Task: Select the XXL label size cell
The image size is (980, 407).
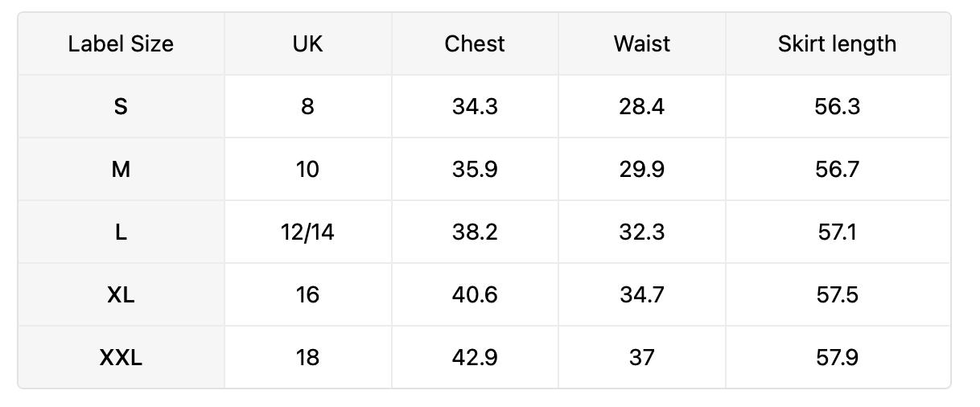Action: pyautogui.click(x=121, y=357)
